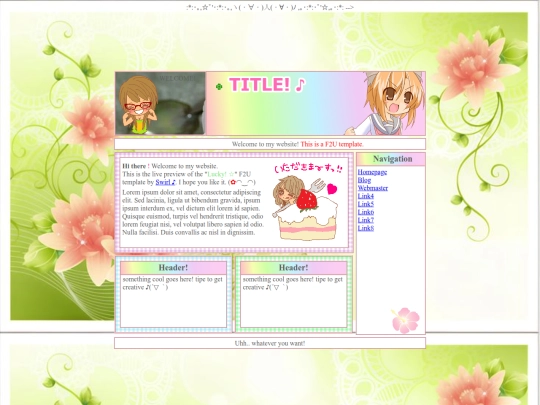The height and width of the screenshot is (405, 540).
Task: Click the kaomoji line at page top
Action: click(270, 7)
